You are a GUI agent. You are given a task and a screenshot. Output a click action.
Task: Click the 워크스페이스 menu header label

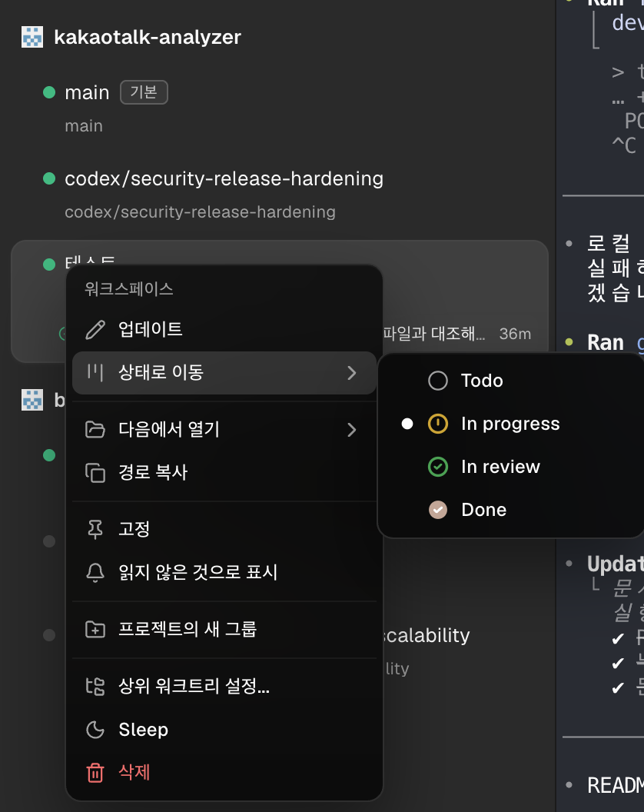pos(129,289)
